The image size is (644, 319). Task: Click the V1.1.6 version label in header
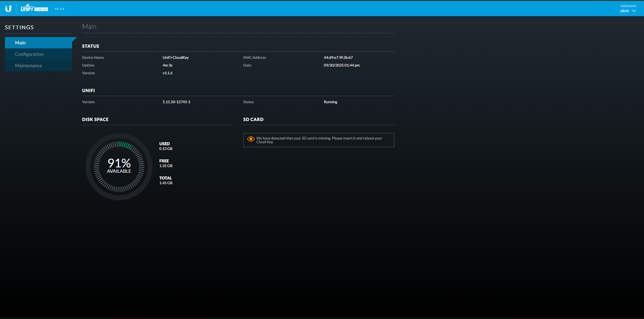coord(60,9)
